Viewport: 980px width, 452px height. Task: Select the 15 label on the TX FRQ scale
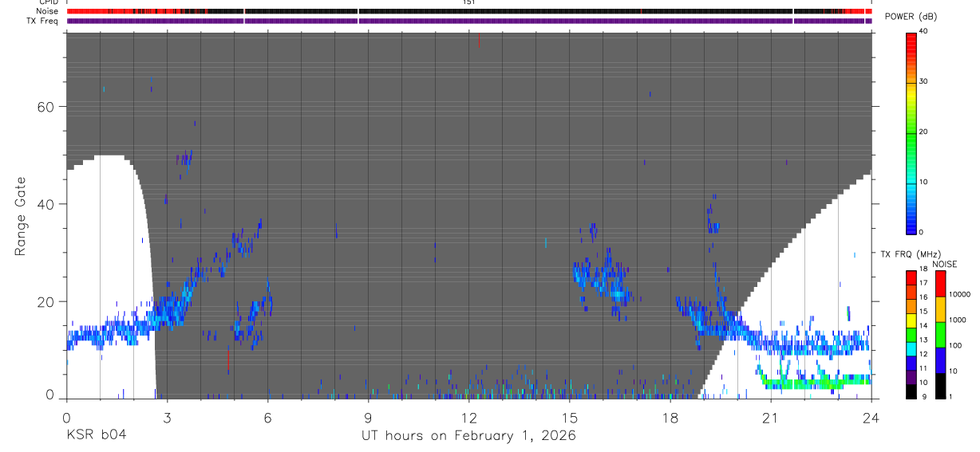(x=923, y=312)
